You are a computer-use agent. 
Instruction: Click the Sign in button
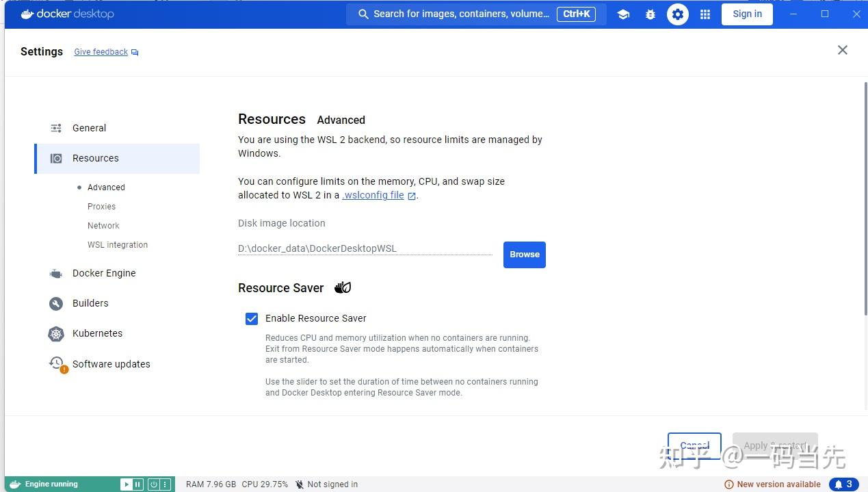click(x=747, y=14)
